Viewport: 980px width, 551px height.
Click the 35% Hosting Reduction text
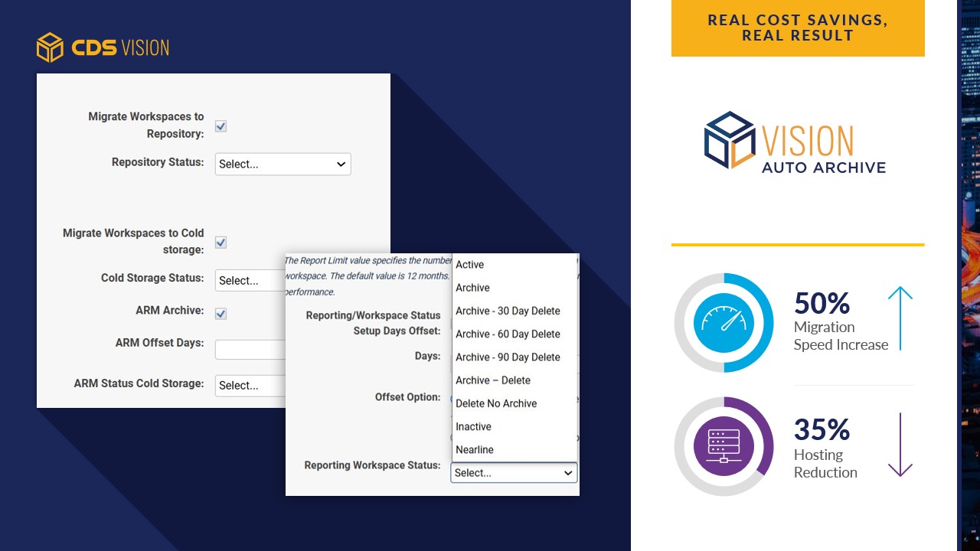pyautogui.click(x=825, y=448)
